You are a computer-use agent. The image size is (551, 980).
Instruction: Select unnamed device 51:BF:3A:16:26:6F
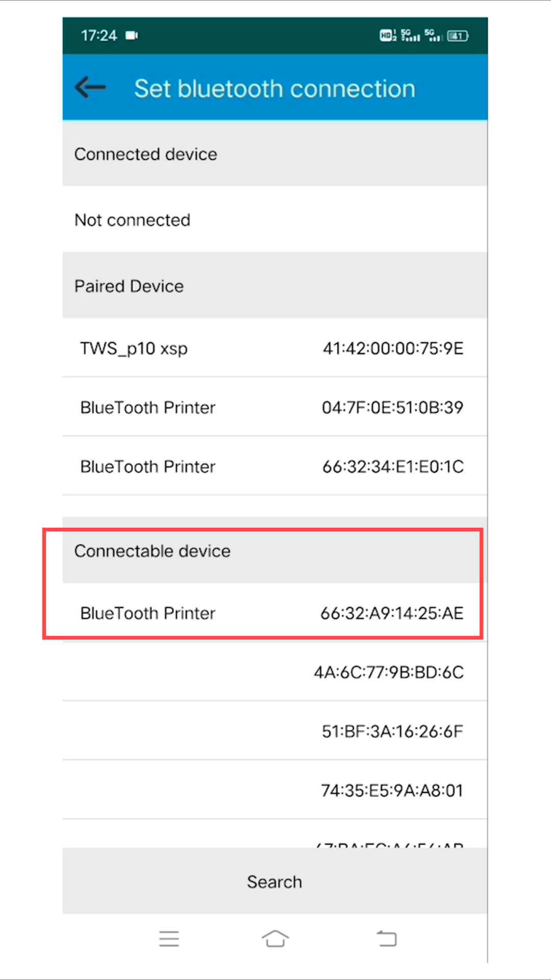coord(274,731)
